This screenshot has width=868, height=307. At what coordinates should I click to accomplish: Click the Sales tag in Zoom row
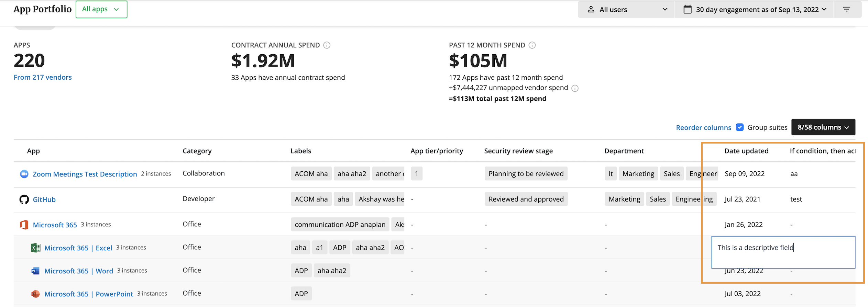click(x=671, y=174)
